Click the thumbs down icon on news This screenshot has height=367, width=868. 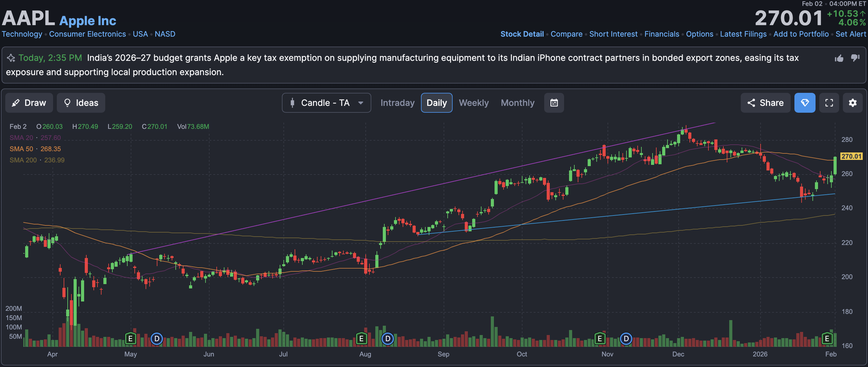(855, 58)
